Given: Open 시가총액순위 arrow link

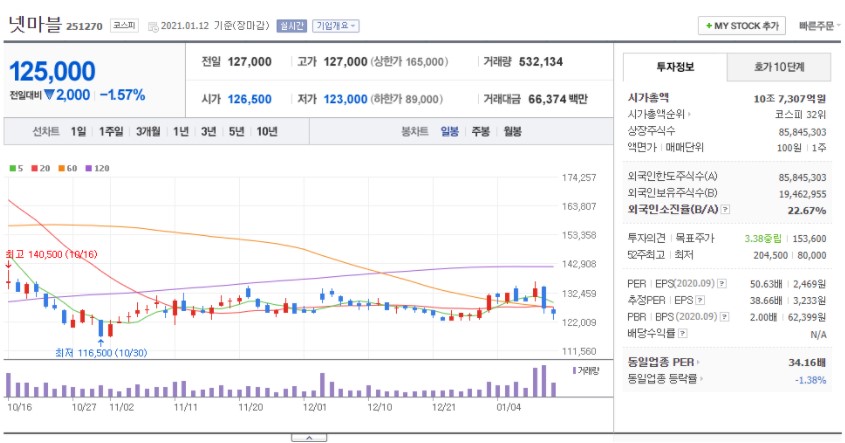Looking at the screenshot, I should [x=689, y=114].
